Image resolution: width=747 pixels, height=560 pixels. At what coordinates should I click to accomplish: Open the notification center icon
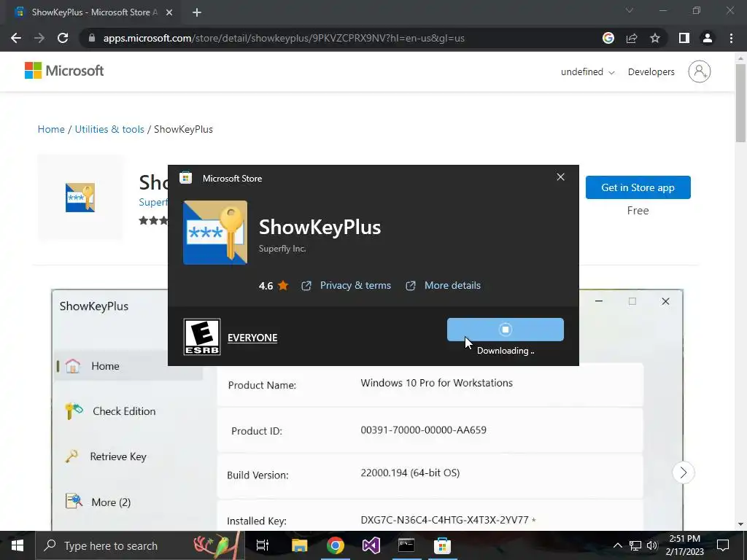(x=723, y=545)
